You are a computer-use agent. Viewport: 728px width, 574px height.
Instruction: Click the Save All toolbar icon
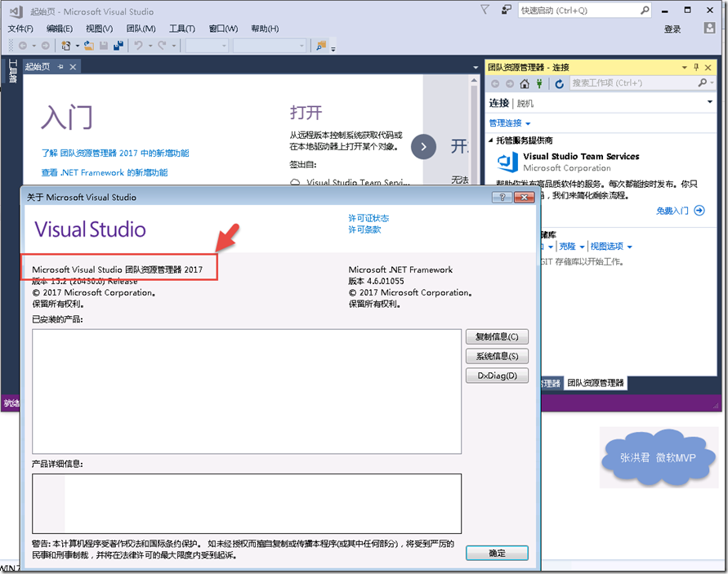coord(118,46)
